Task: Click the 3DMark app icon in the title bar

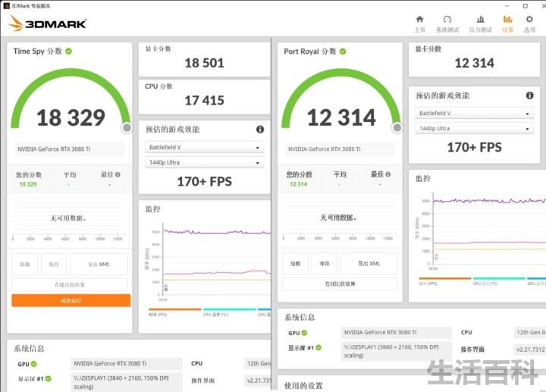Action: [6, 5]
